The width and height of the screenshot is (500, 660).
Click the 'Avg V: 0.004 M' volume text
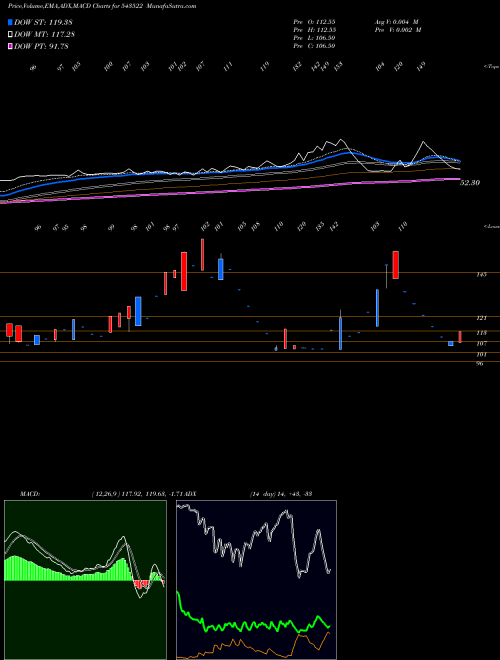398,22
